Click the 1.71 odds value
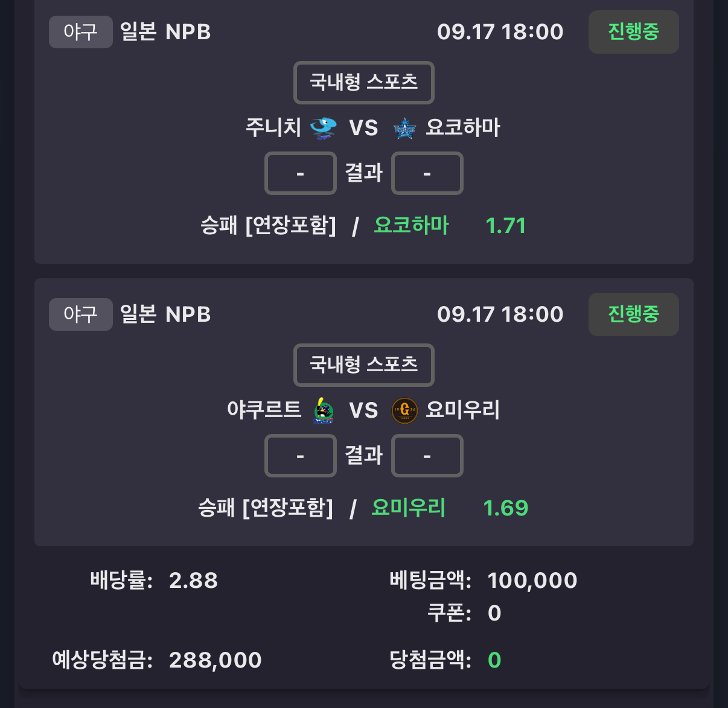The height and width of the screenshot is (708, 728). (x=506, y=226)
